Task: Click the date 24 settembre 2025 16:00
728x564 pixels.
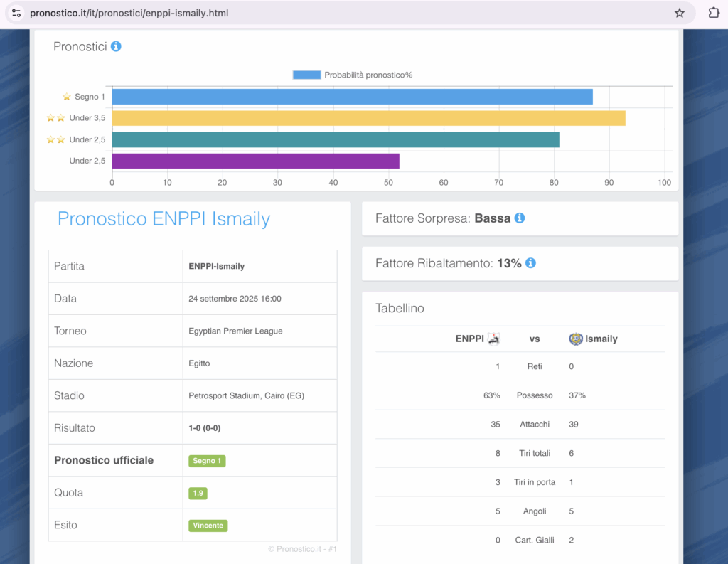Action: pos(235,299)
